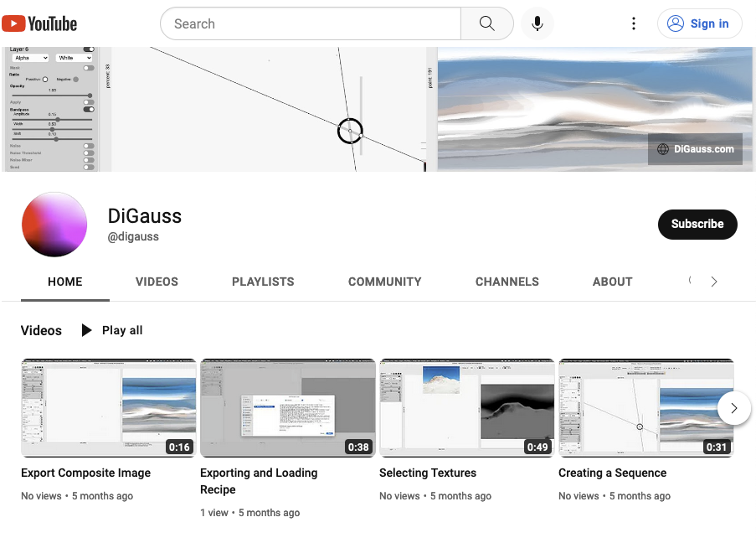Open the PLAYLISTS tab

pos(263,282)
